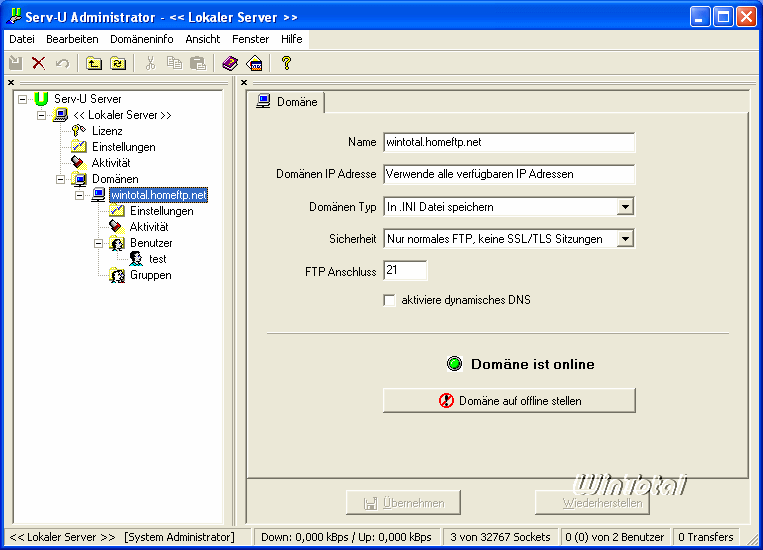Click the Domänen IP Adresse field
The width and height of the screenshot is (763, 550).
pyautogui.click(x=509, y=174)
